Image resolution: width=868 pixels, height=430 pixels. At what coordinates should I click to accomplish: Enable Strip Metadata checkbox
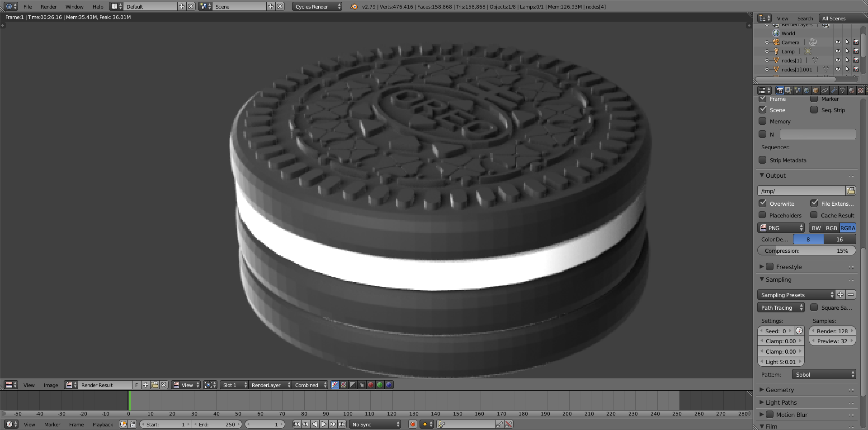point(763,160)
